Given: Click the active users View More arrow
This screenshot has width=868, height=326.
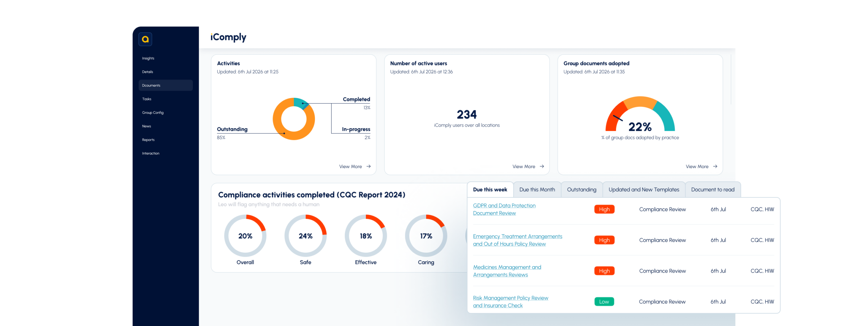Looking at the screenshot, I should click(542, 166).
